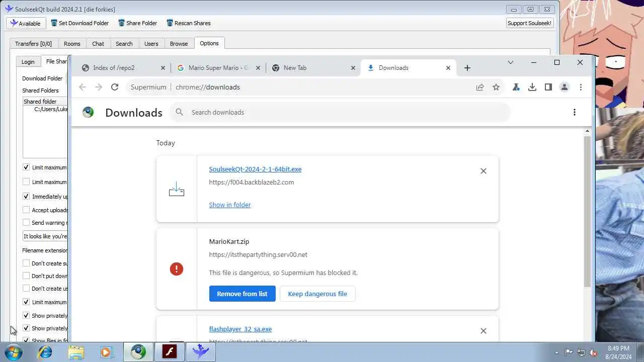644x362 pixels.
Task: Click the downloads page vertical scrollbar
Action: (587, 211)
